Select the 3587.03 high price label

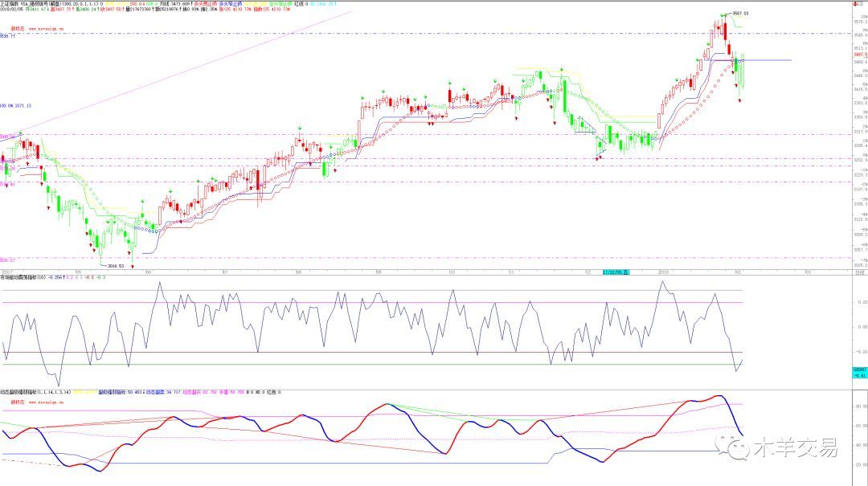741,14
